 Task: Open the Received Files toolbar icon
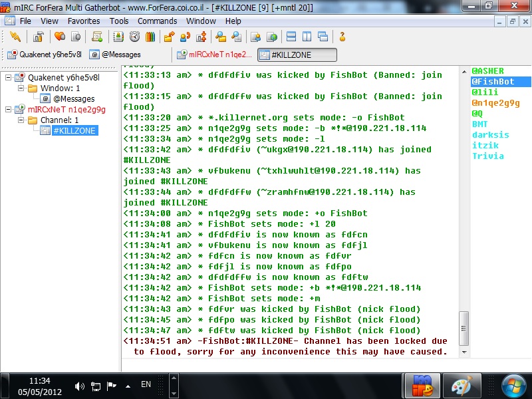[x=221, y=37]
